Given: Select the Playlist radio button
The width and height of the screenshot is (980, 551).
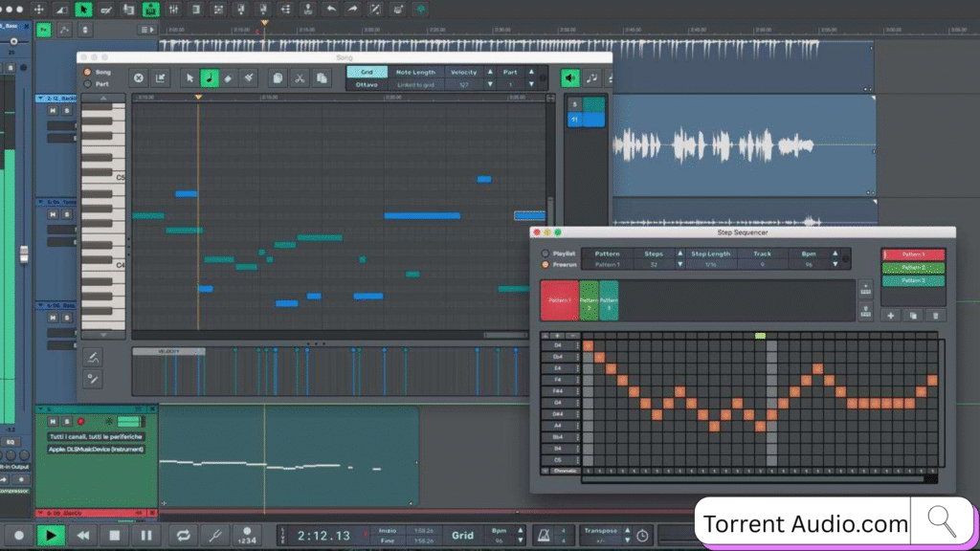Looking at the screenshot, I should 546,253.
